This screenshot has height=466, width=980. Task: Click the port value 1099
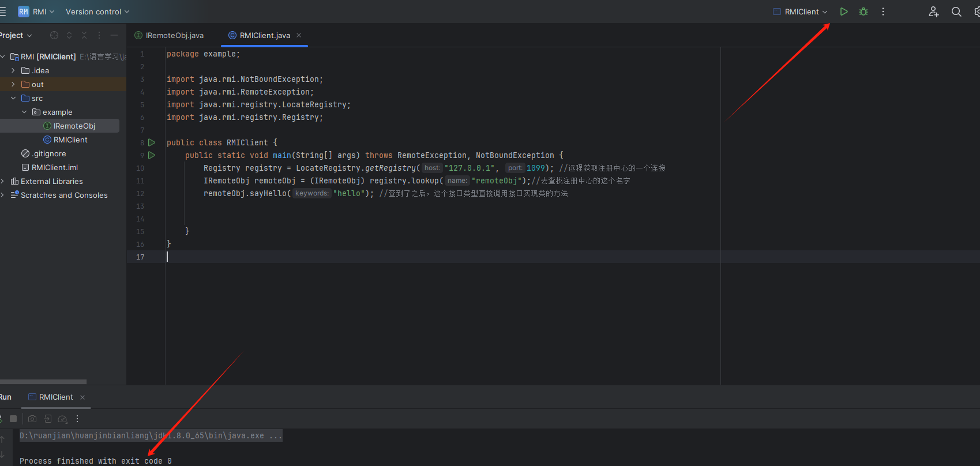(x=535, y=168)
